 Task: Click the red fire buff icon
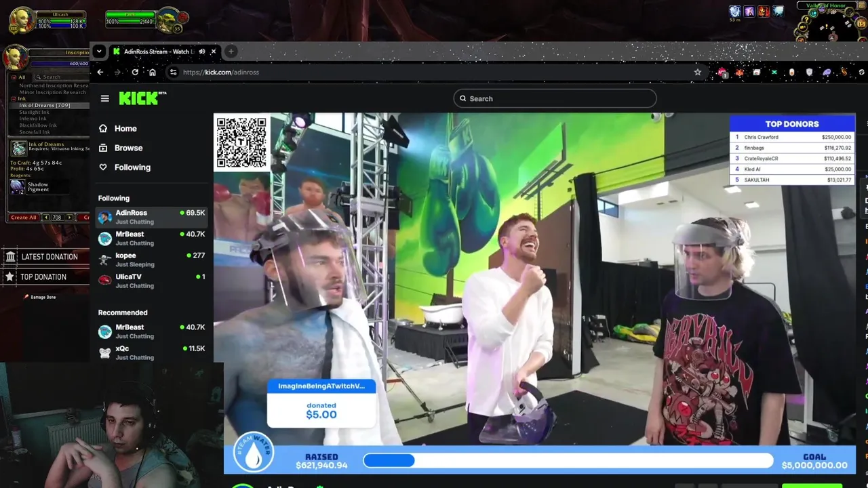click(x=764, y=12)
